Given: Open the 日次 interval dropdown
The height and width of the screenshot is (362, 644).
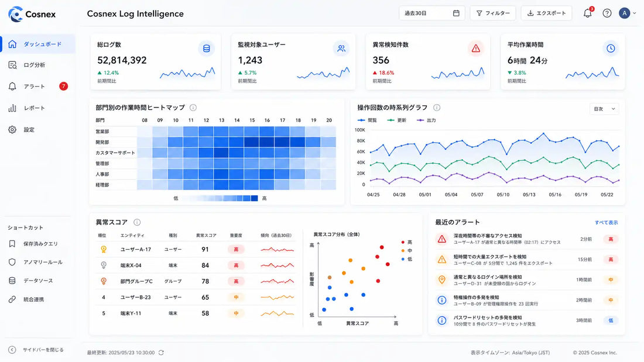Looking at the screenshot, I should 604,109.
